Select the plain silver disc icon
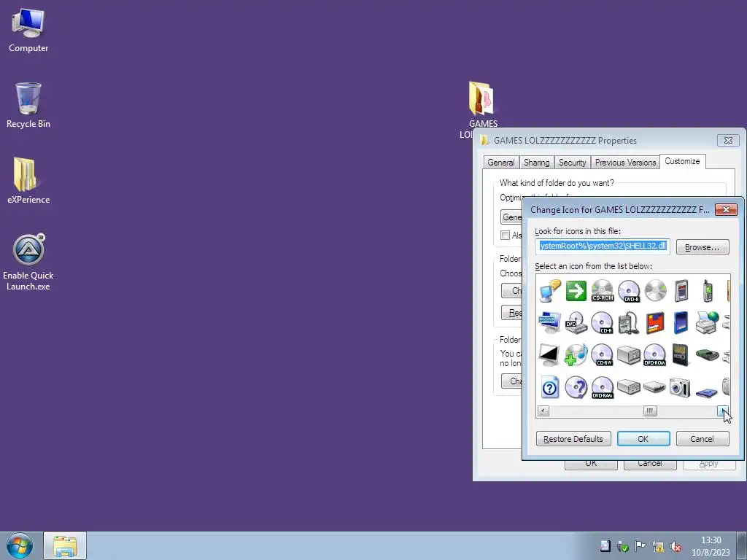Screen dimensions: 747x560 pos(656,290)
